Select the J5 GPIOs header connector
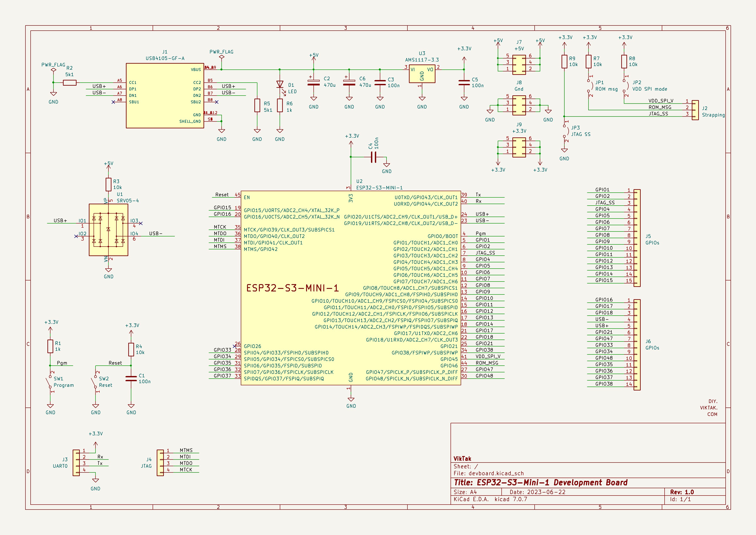The height and width of the screenshot is (535, 756). [637, 238]
